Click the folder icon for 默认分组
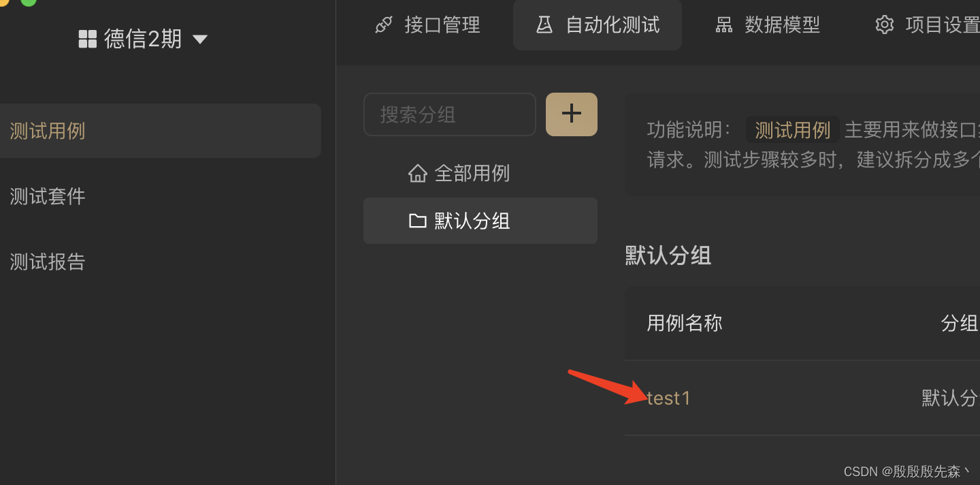980x485 pixels. click(417, 221)
